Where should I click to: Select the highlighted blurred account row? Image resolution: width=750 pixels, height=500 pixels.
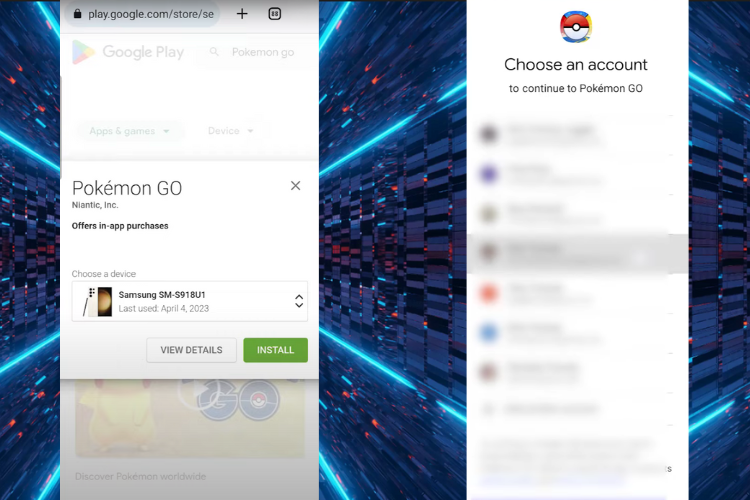click(578, 254)
